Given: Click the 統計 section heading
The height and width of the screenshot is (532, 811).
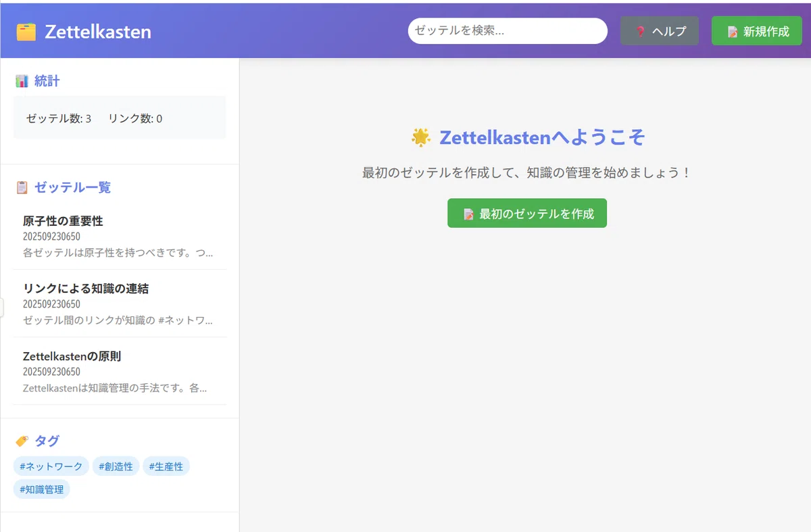Looking at the screenshot, I should (47, 81).
